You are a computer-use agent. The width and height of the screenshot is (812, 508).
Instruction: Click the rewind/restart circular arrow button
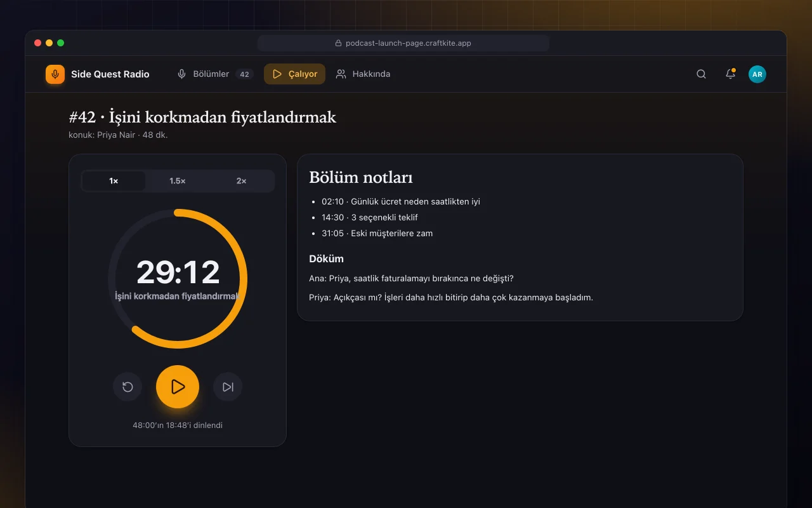[x=128, y=387]
